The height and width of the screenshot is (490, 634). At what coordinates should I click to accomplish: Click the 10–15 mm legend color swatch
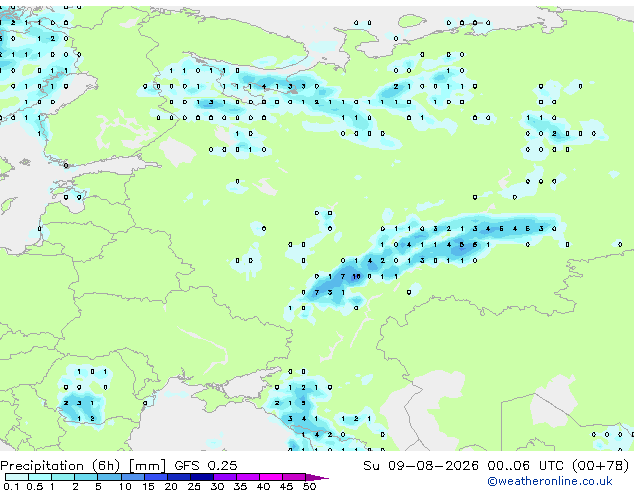click(x=132, y=477)
